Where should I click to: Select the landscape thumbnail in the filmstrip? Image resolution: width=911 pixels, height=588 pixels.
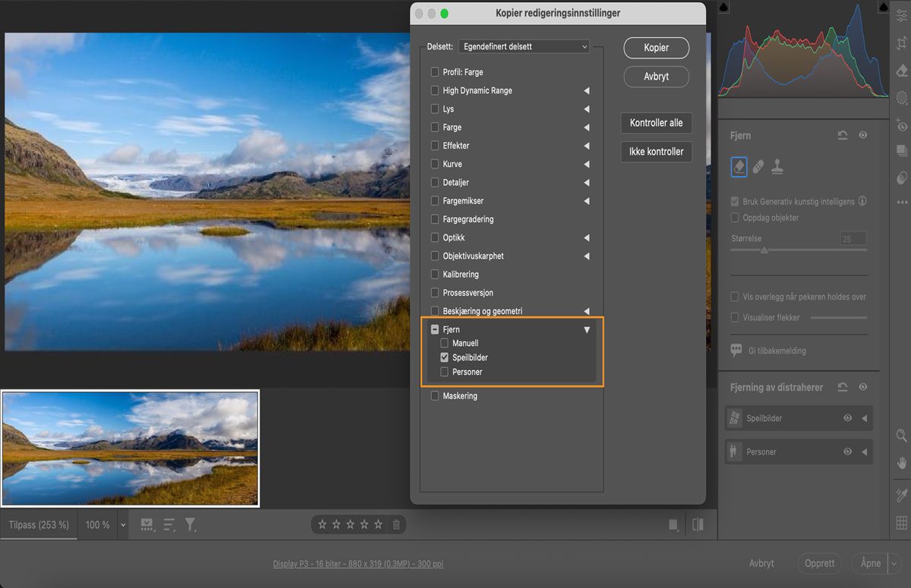click(130, 448)
